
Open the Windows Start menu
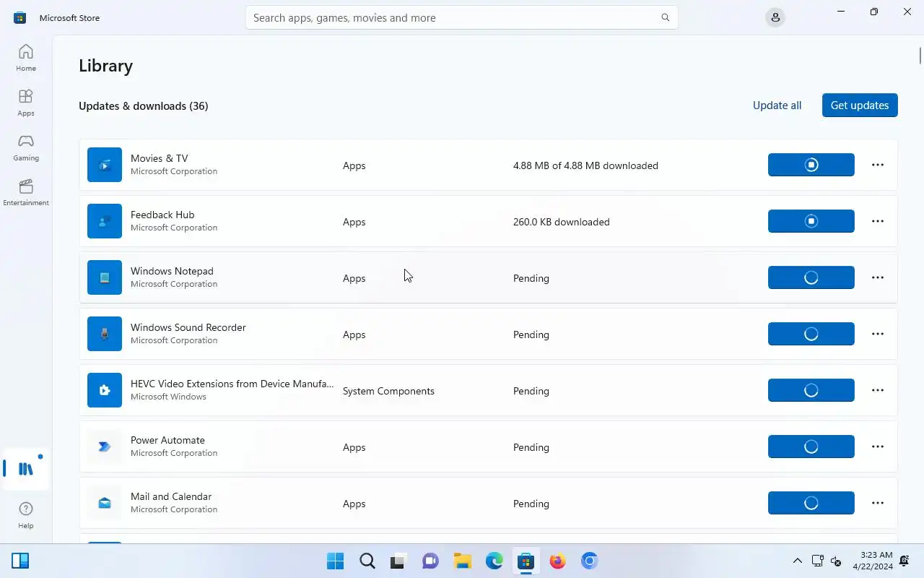coord(336,561)
